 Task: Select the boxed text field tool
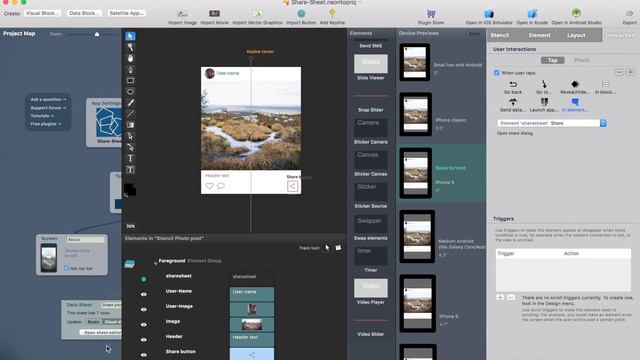(x=130, y=169)
